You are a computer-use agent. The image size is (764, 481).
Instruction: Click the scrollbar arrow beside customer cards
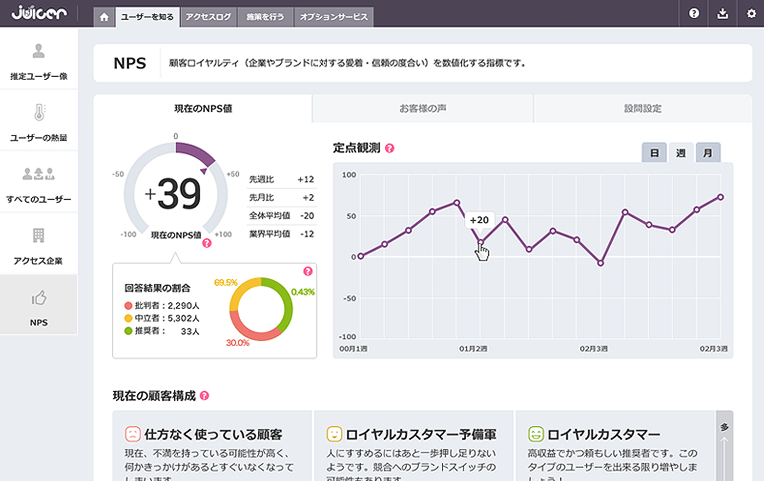[x=724, y=427]
